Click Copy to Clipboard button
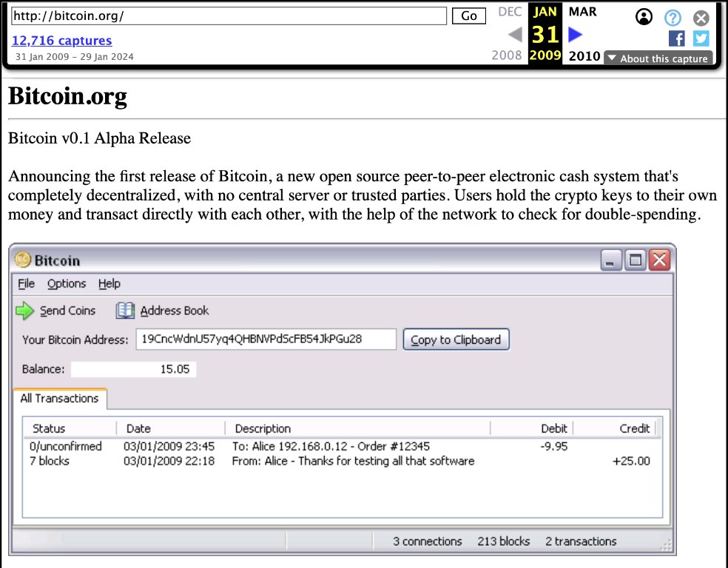This screenshot has height=568, width=728. pos(456,339)
